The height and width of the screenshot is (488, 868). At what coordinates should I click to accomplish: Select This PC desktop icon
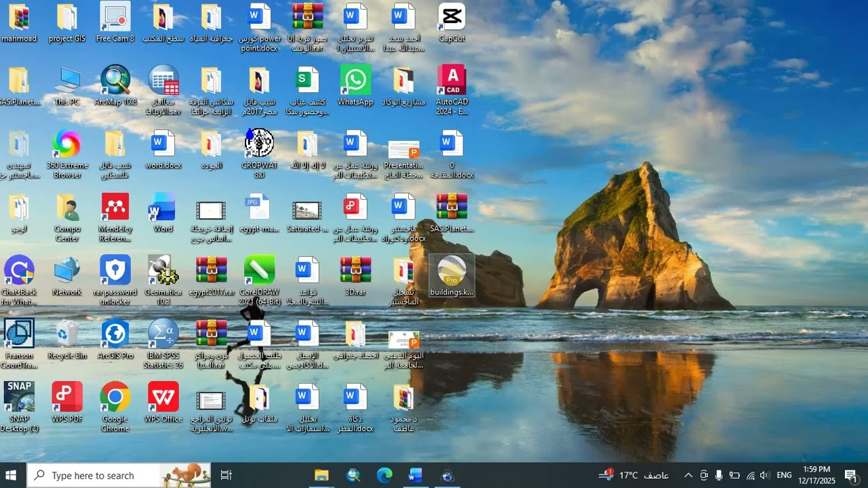67,85
